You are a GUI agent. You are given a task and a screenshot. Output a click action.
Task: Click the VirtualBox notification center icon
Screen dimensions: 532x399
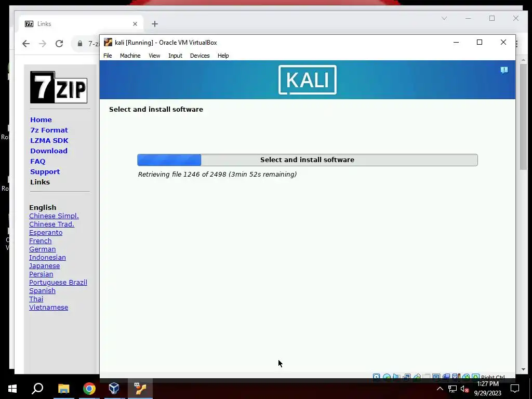pyautogui.click(x=504, y=70)
